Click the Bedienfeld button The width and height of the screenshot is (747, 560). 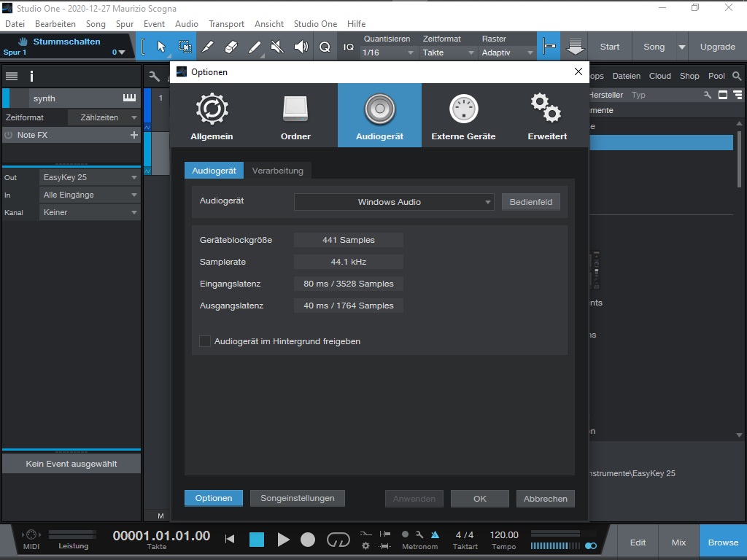tap(531, 202)
